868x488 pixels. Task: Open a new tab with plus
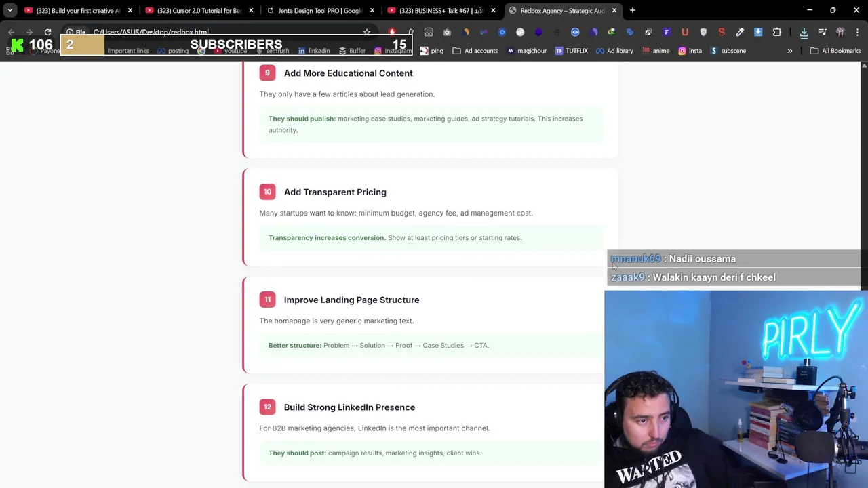coord(632,10)
